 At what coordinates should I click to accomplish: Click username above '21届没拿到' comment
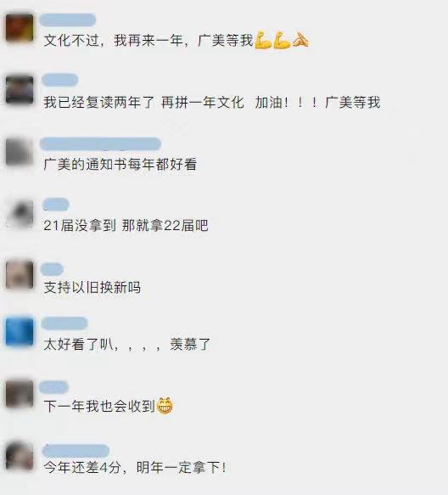point(55,205)
